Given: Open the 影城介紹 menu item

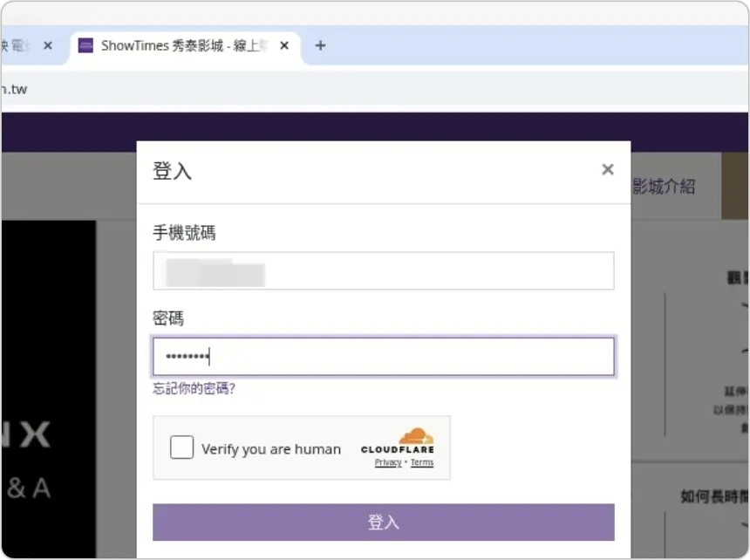Looking at the screenshot, I should [x=664, y=187].
